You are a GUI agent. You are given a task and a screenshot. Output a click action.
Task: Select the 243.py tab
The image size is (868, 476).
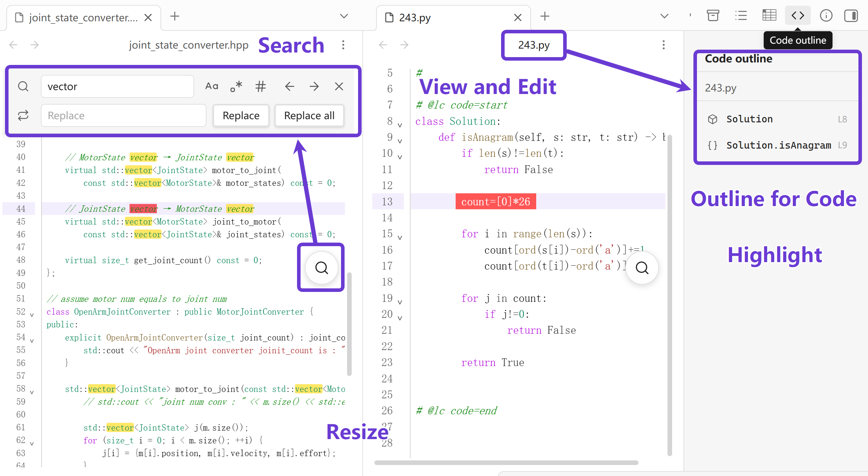[415, 17]
